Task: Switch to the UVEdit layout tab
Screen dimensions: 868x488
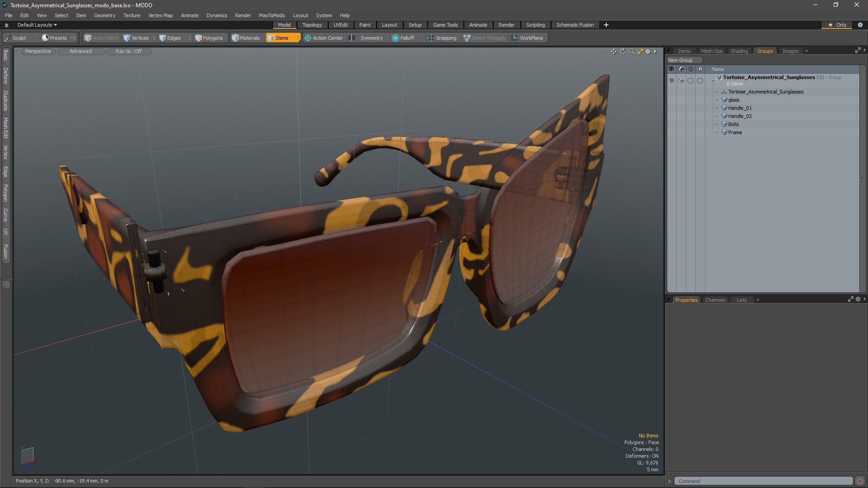Action: click(x=340, y=25)
